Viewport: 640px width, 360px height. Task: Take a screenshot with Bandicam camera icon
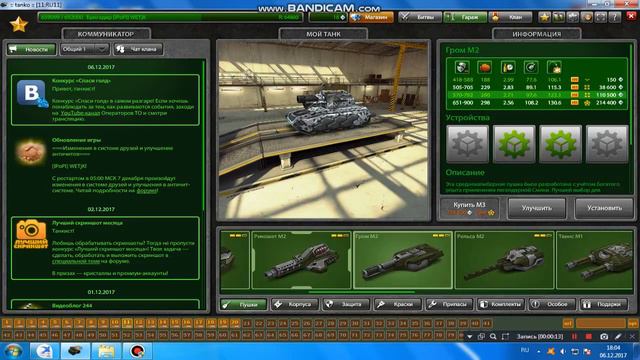coord(604,337)
